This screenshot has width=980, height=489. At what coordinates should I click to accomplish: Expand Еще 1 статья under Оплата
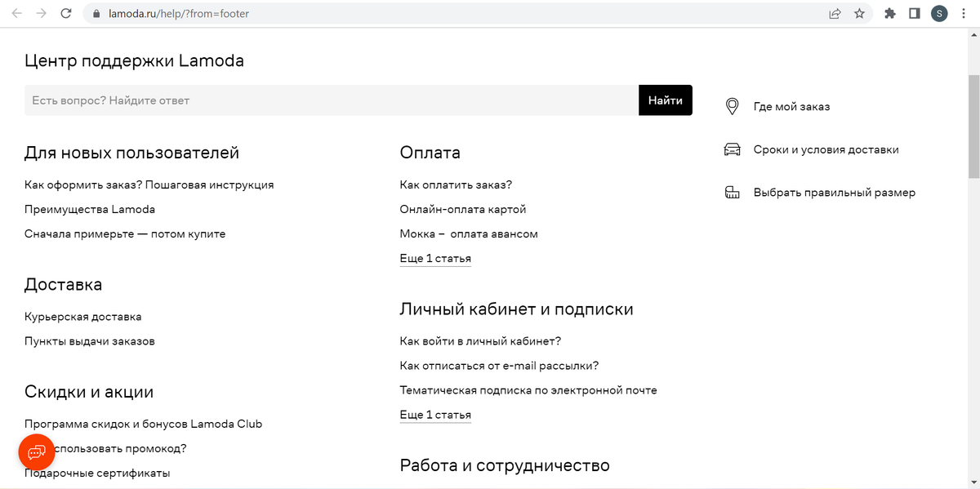pos(435,258)
